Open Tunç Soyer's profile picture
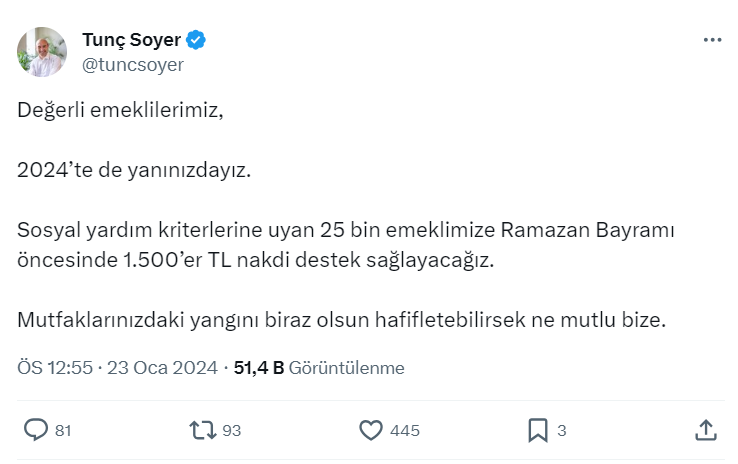Viewport: 738px width, 464px height. 42,52
